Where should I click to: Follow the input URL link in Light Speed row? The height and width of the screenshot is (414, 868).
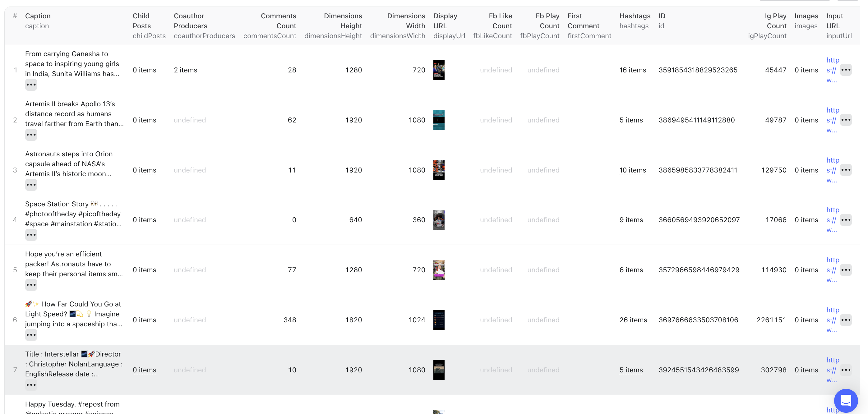pos(832,320)
